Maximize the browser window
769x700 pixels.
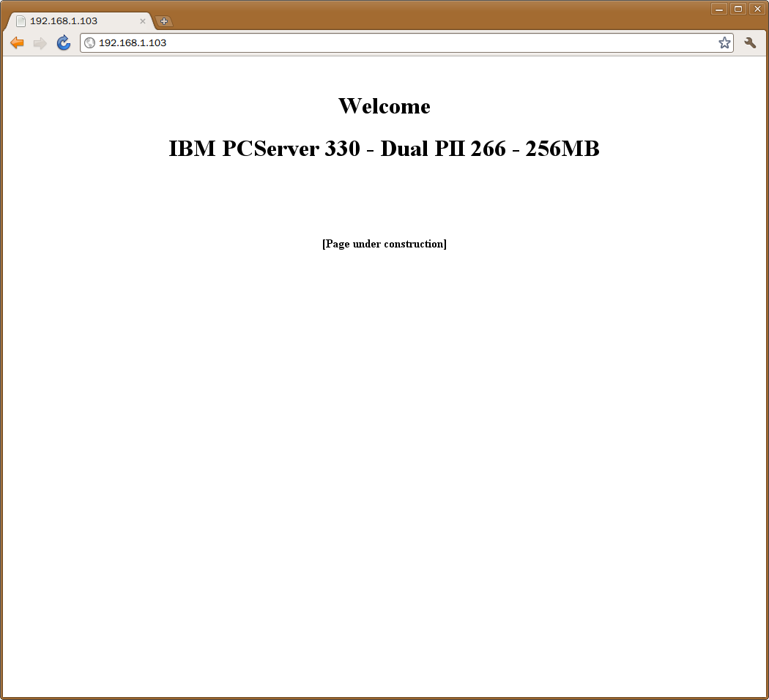coord(738,9)
